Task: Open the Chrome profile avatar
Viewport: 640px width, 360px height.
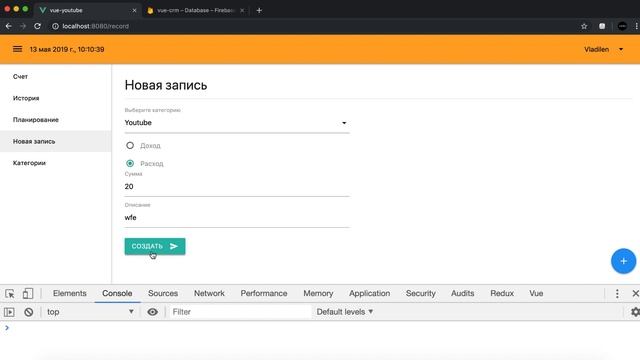Action: pyautogui.click(x=622, y=26)
